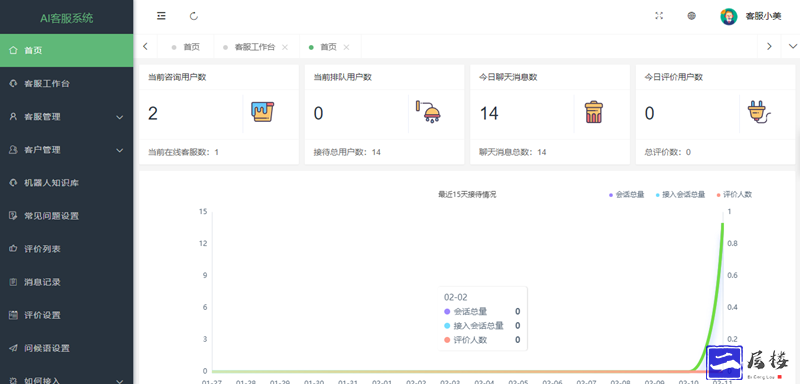This screenshot has height=384, width=800.
Task: Open the tabs dropdown arrow at far right
Action: coord(792,46)
